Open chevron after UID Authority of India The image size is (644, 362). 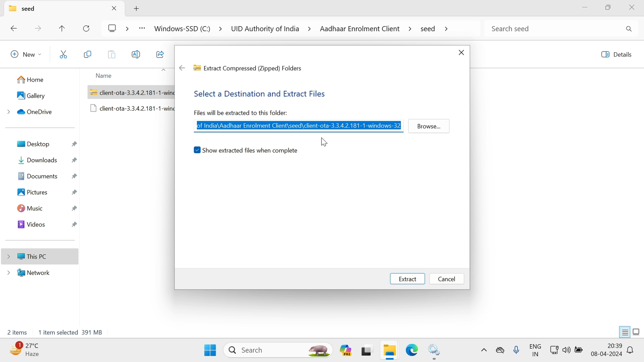click(x=310, y=29)
